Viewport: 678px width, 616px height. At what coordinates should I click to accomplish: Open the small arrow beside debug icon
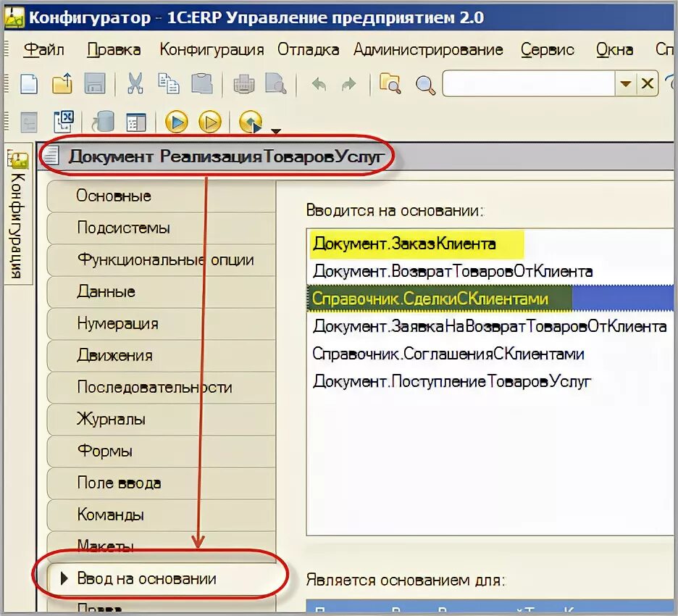tap(276, 130)
